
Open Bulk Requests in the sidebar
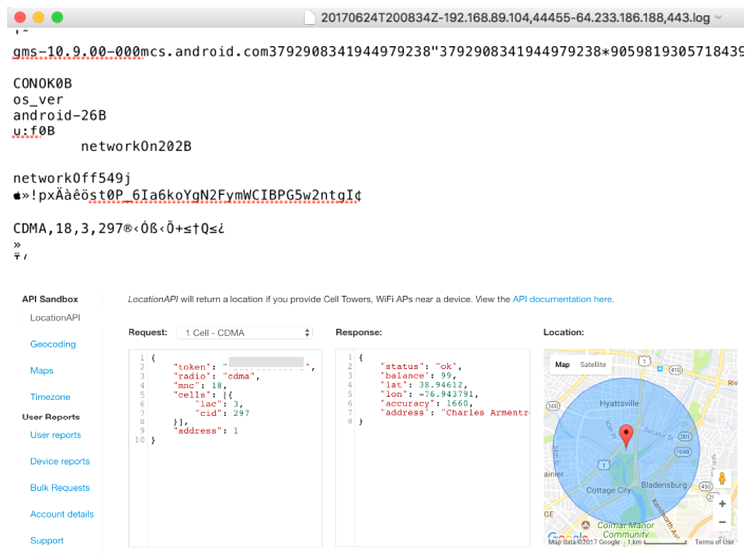coord(60,487)
